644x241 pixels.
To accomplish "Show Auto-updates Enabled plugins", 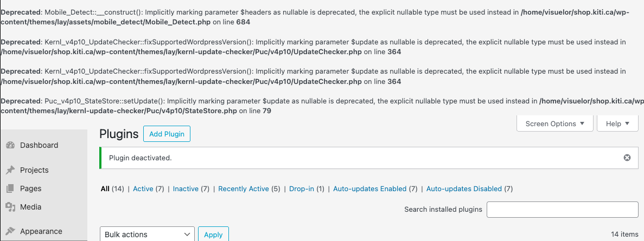I will (369, 189).
